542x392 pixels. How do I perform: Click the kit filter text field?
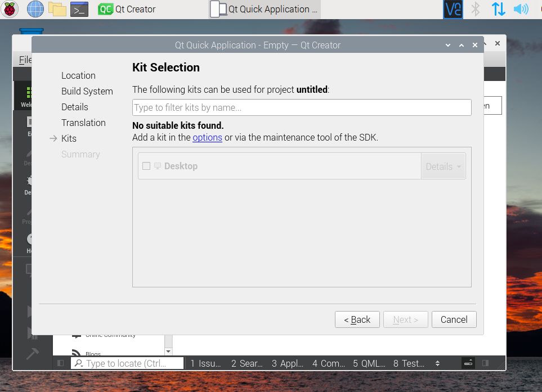(x=302, y=107)
